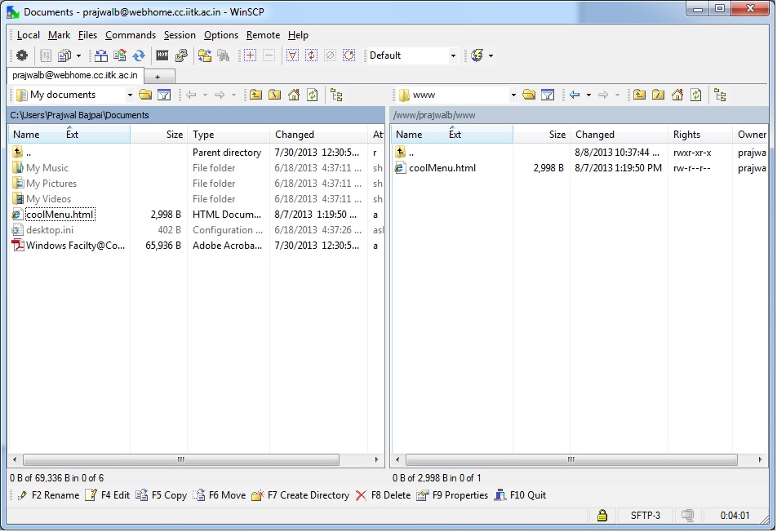Screen dimensions: 777x532
Task: Select coolMenu.html in the remote panel
Action: coord(442,168)
